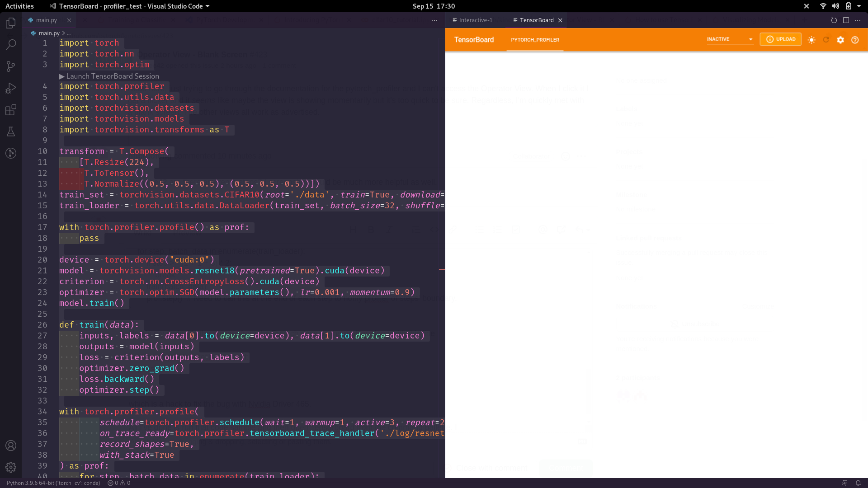
Task: Open TensorBoard settings gear
Action: 841,40
